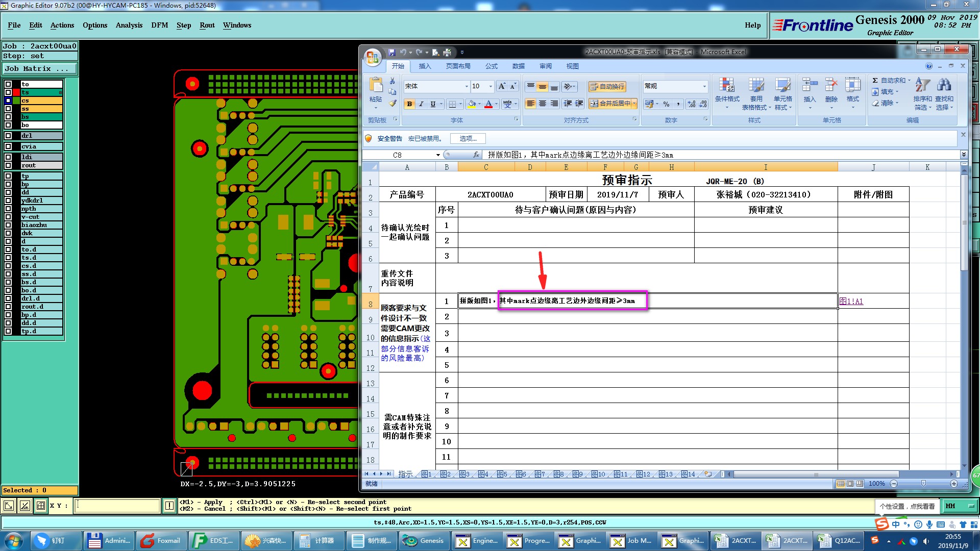Screen dimensions: 980x551
Task: Expand the number format dropdown showing 常规
Action: [x=704, y=86]
